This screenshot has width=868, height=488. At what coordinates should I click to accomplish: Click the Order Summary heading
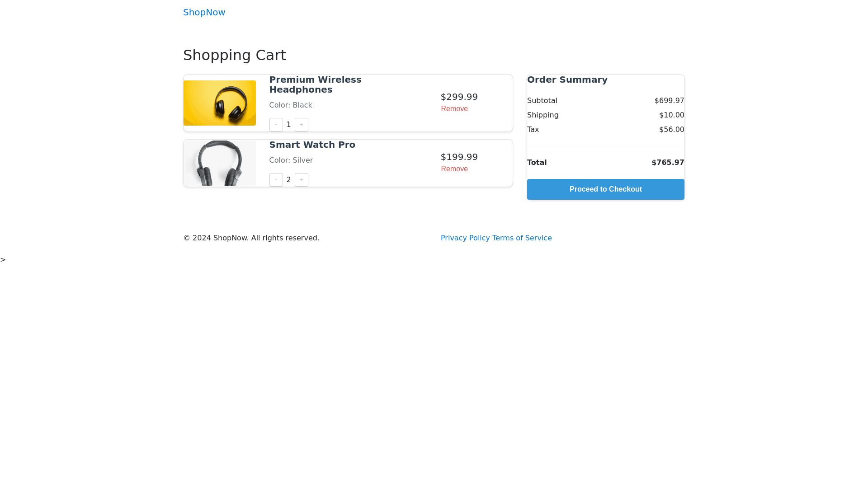click(567, 80)
